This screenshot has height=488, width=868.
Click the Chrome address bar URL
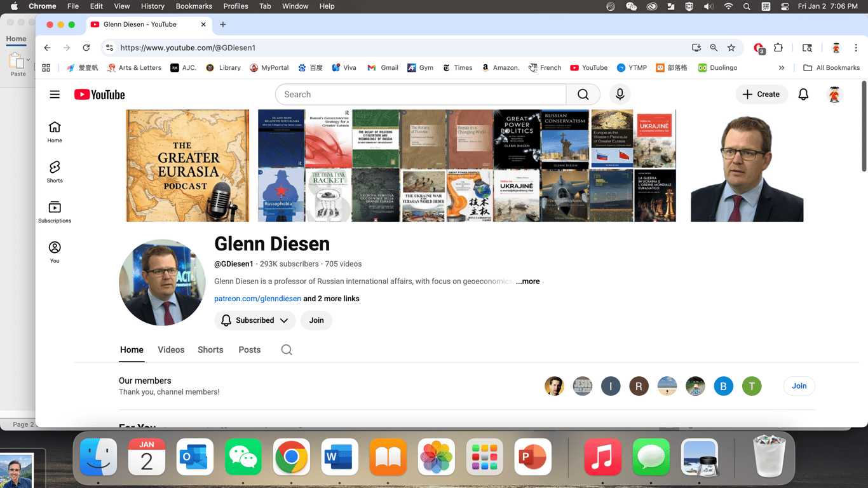[188, 48]
